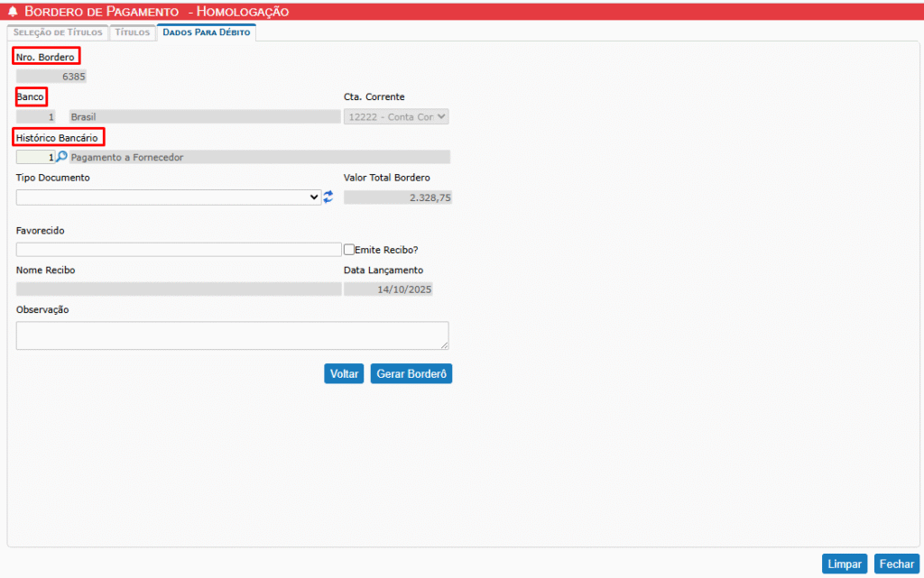The height and width of the screenshot is (578, 924).
Task: Grab the Observação textarea resize handle
Action: pyautogui.click(x=445, y=345)
